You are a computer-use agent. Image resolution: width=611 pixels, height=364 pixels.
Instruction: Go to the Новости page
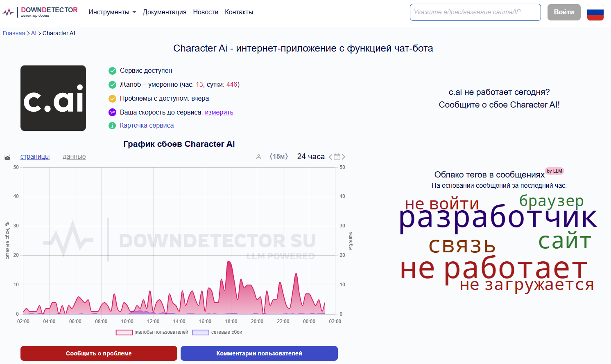coord(206,12)
